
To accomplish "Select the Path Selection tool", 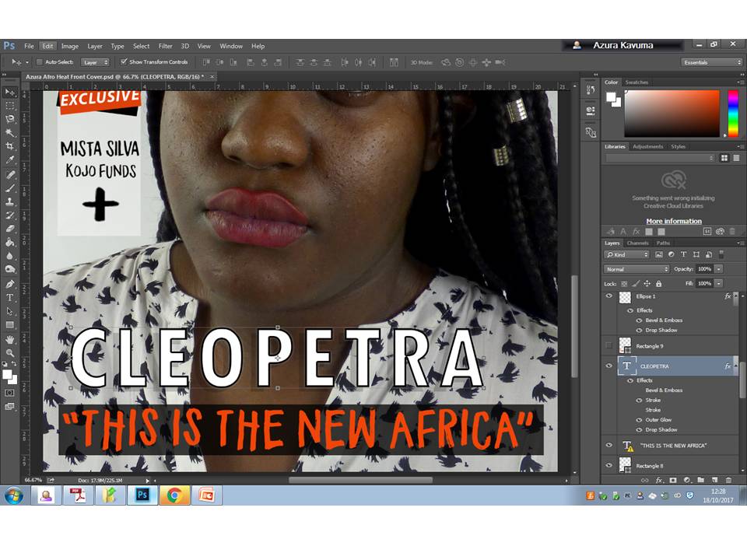I will [9, 311].
